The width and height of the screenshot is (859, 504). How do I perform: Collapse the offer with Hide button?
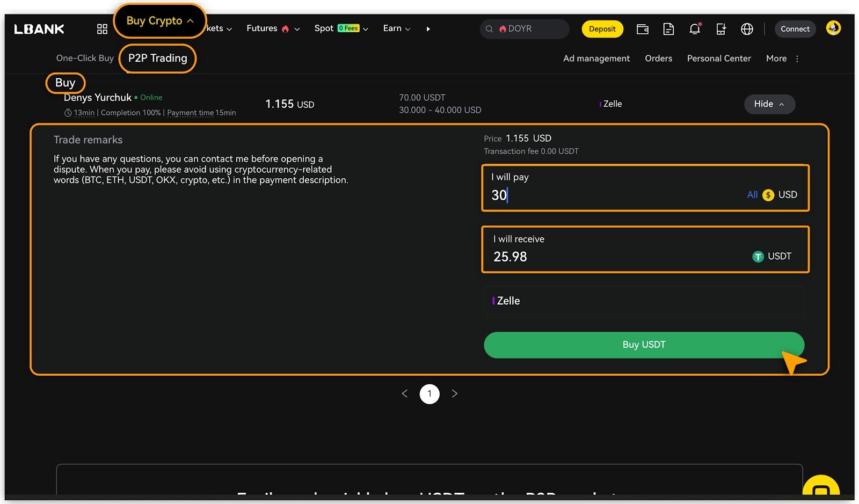tap(769, 104)
